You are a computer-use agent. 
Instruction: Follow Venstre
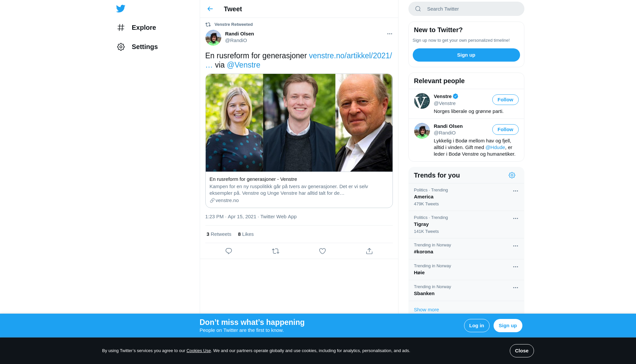coord(505,100)
